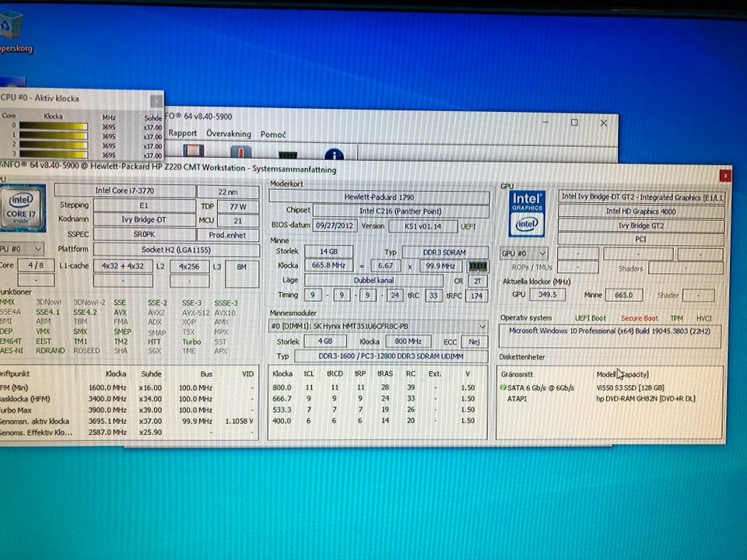
Task: Click the Core 0 clock bar
Action: pos(54,126)
